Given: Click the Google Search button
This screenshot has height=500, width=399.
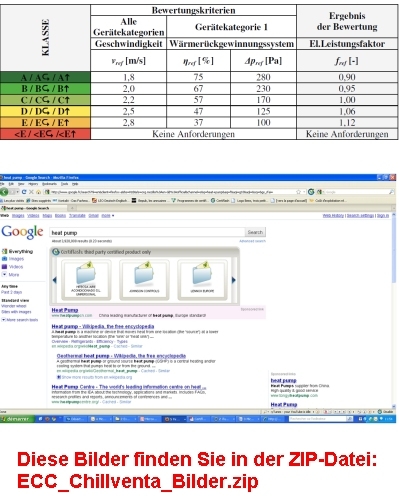Looking at the screenshot, I should pos(255,232).
